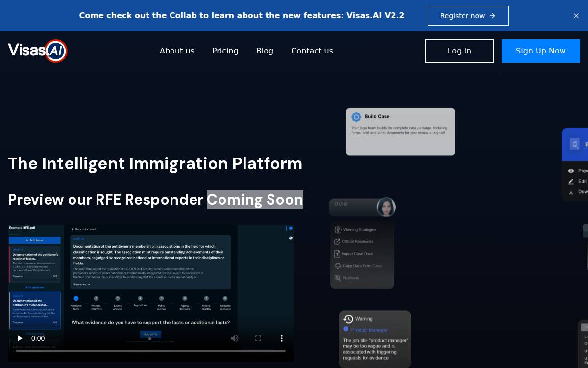Expand Show more in the video

click(81, 284)
